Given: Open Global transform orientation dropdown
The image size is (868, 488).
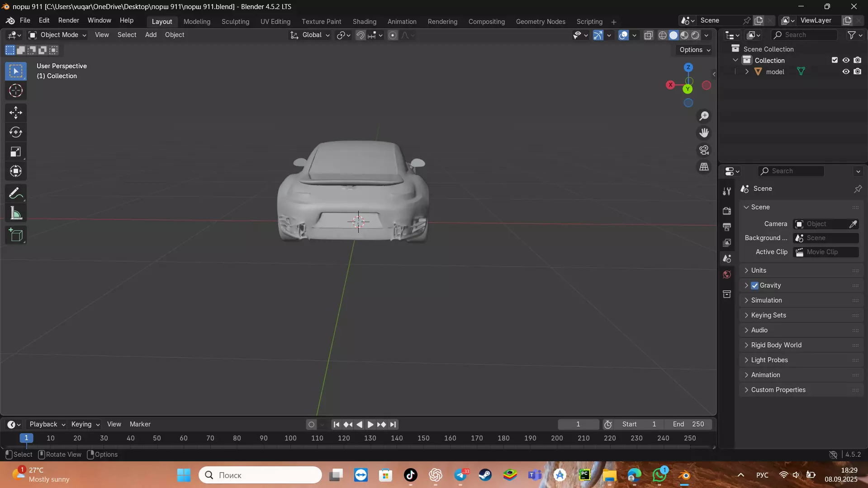Looking at the screenshot, I should coord(310,35).
